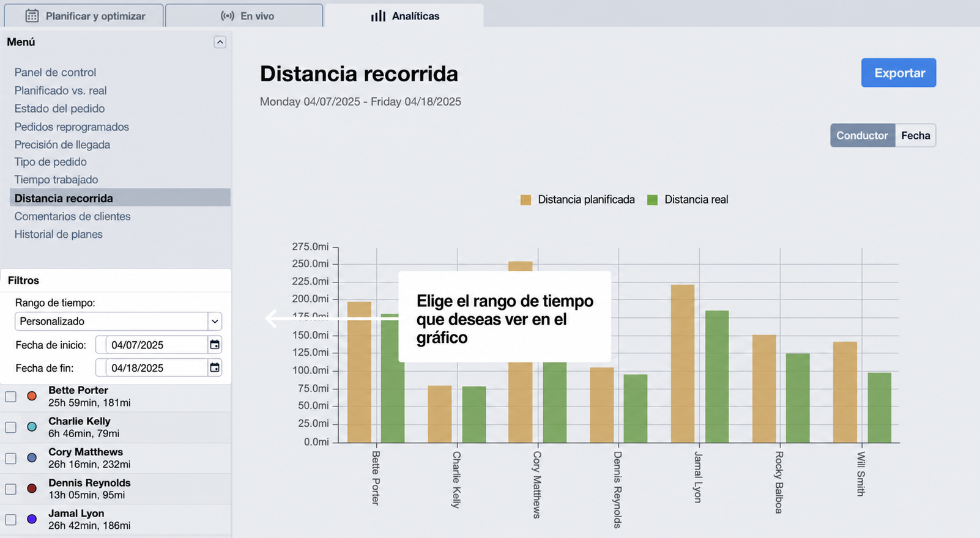Show Tipo de pedido analytics
The width and height of the screenshot is (980, 538).
51,162
